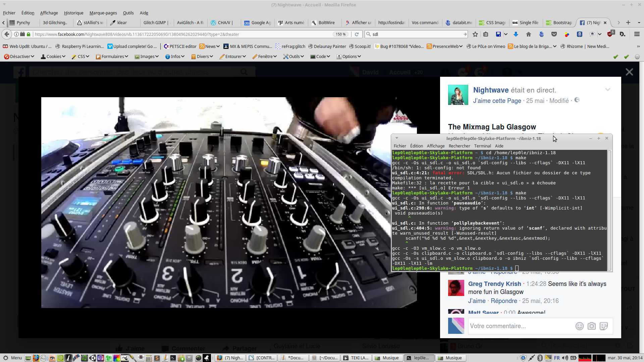Click Répondre under Greg Trendy Krish's comment
Image resolution: width=644 pixels, height=362 pixels.
[x=504, y=301]
